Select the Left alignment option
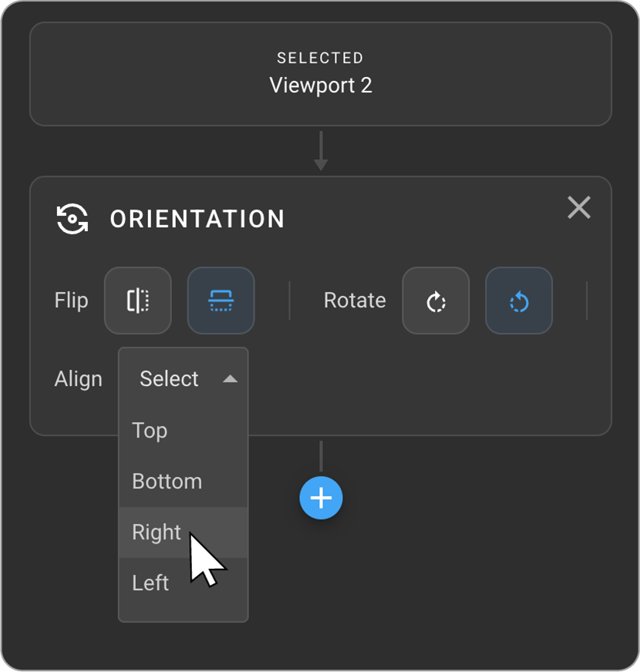This screenshot has width=640, height=672. click(150, 583)
